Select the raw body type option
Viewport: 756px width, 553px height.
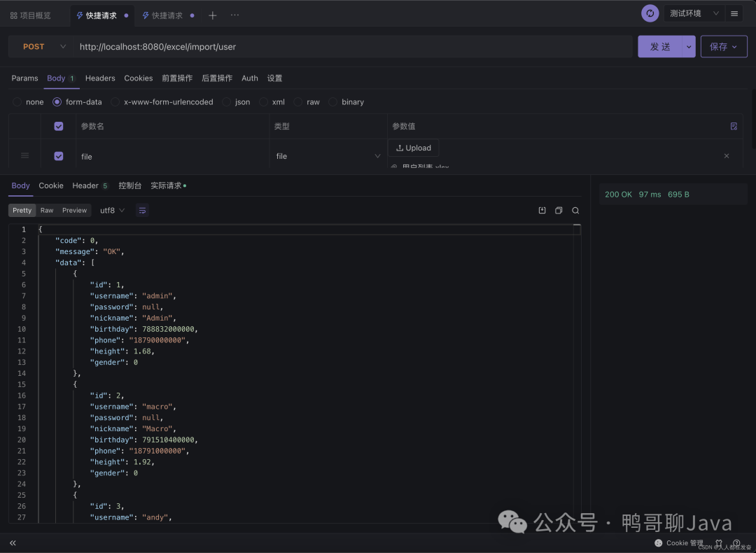click(x=297, y=101)
